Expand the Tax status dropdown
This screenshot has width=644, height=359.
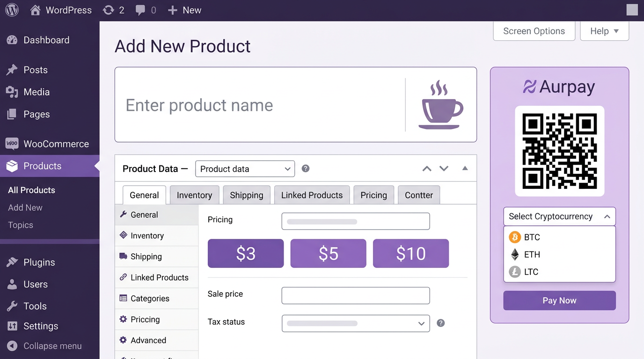355,323
